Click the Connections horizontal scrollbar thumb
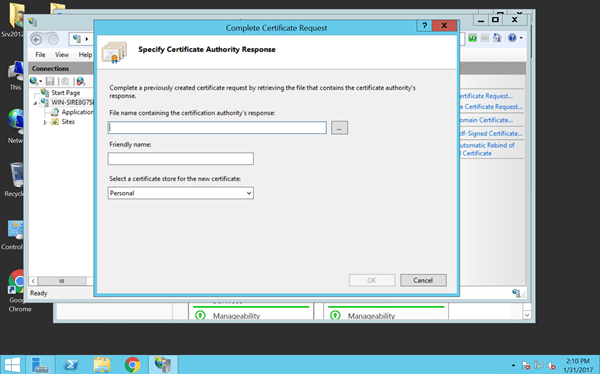The image size is (600, 374). (62, 281)
